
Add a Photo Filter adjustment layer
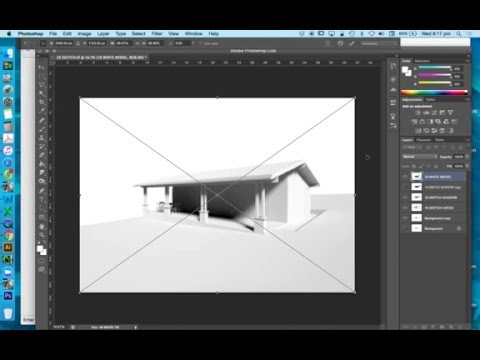[x=438, y=122]
